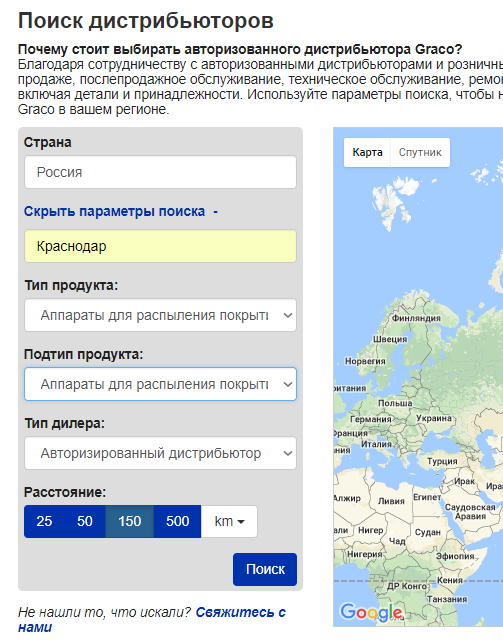Click the Google logo on the map
The height and width of the screenshot is (644, 503).
(x=372, y=612)
